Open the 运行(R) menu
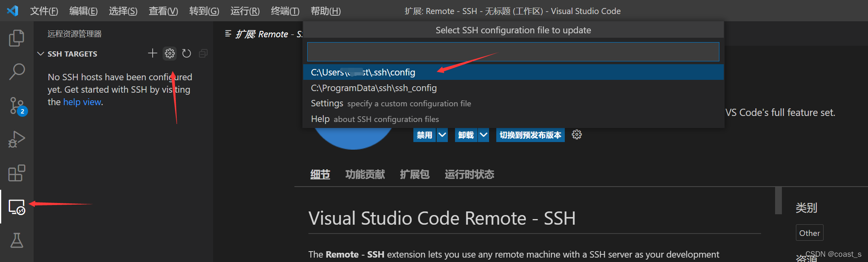This screenshot has width=868, height=262. point(245,11)
